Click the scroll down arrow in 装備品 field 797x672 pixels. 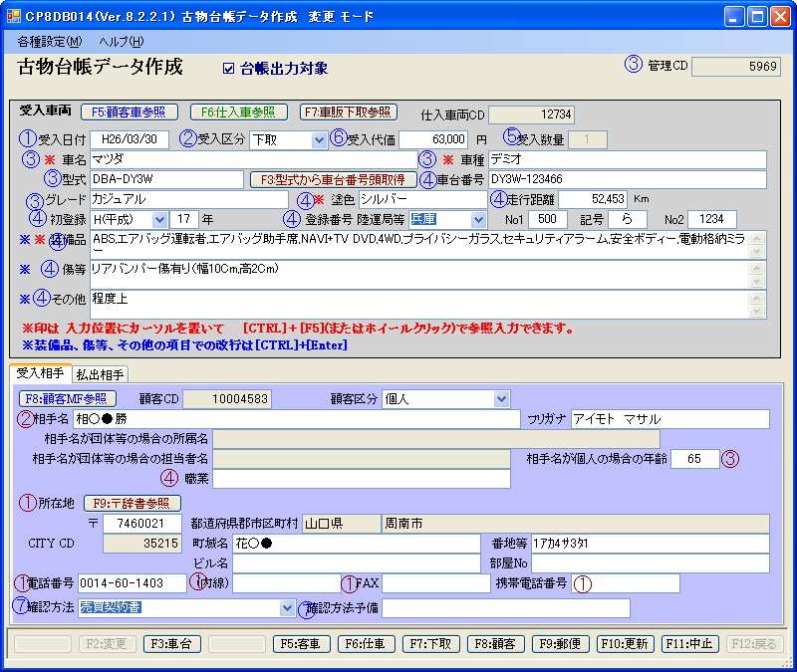click(x=756, y=252)
